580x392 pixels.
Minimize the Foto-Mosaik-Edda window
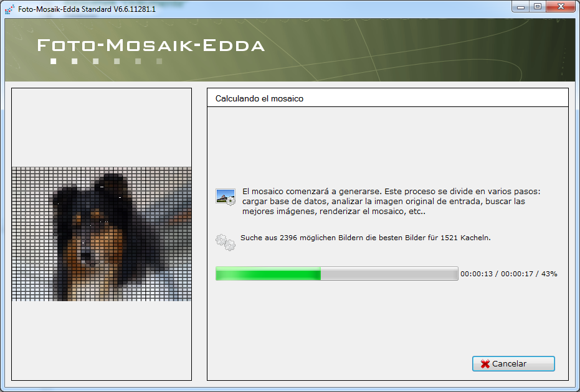point(521,7)
